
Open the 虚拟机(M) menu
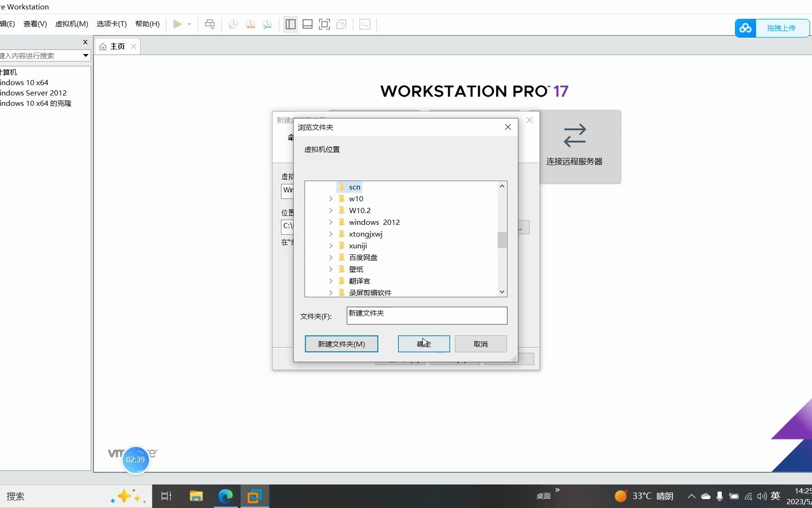tap(72, 24)
